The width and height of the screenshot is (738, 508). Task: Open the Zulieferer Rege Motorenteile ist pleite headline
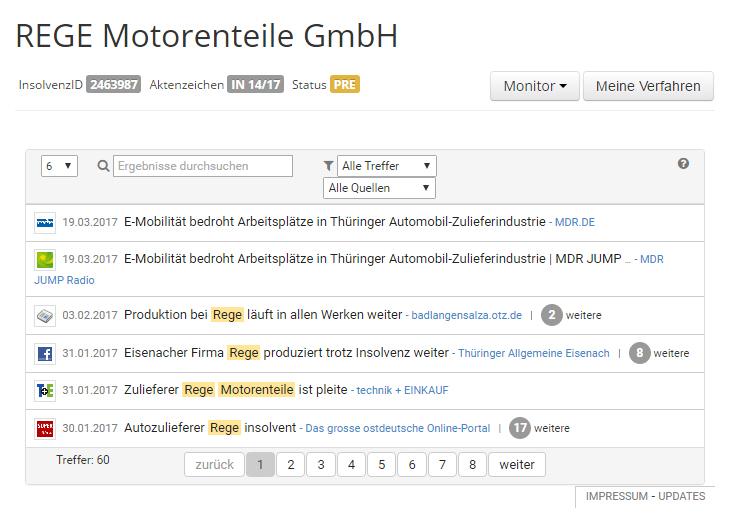236,390
